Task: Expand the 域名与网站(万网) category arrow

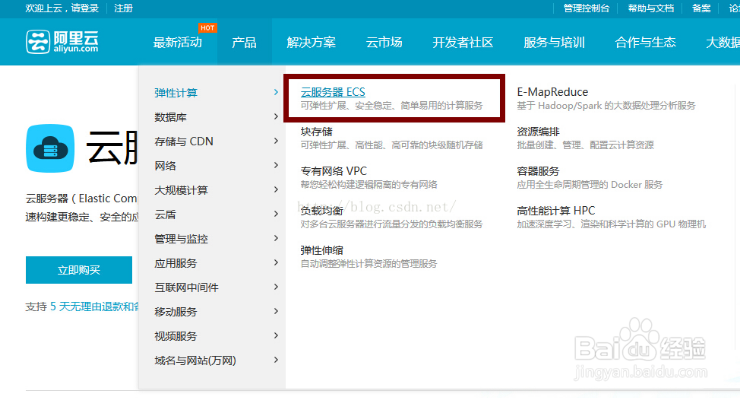Action: 276,360
